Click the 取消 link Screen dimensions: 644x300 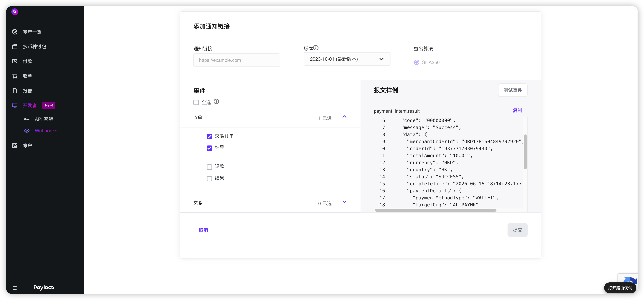click(x=203, y=230)
